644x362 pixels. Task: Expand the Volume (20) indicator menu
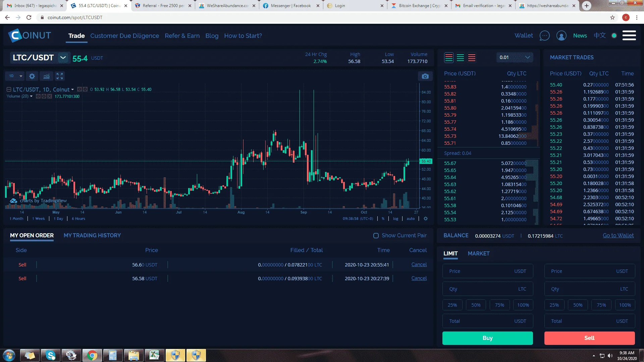[x=31, y=97]
